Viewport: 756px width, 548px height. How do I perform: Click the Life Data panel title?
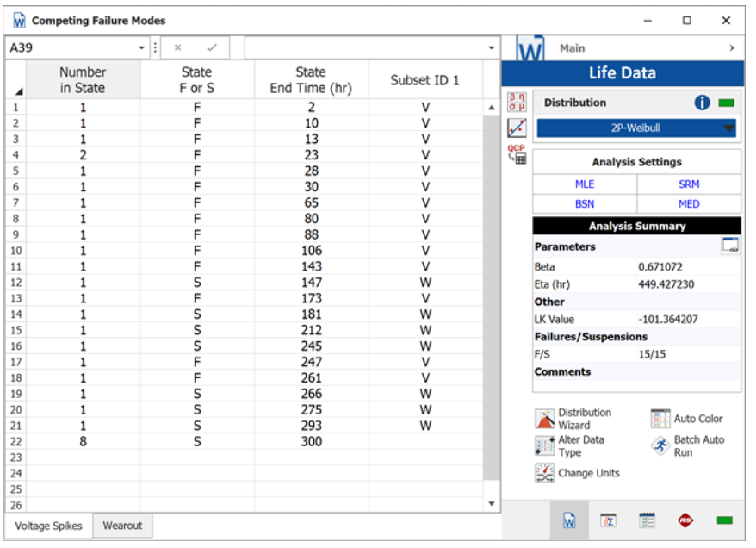[x=623, y=73]
